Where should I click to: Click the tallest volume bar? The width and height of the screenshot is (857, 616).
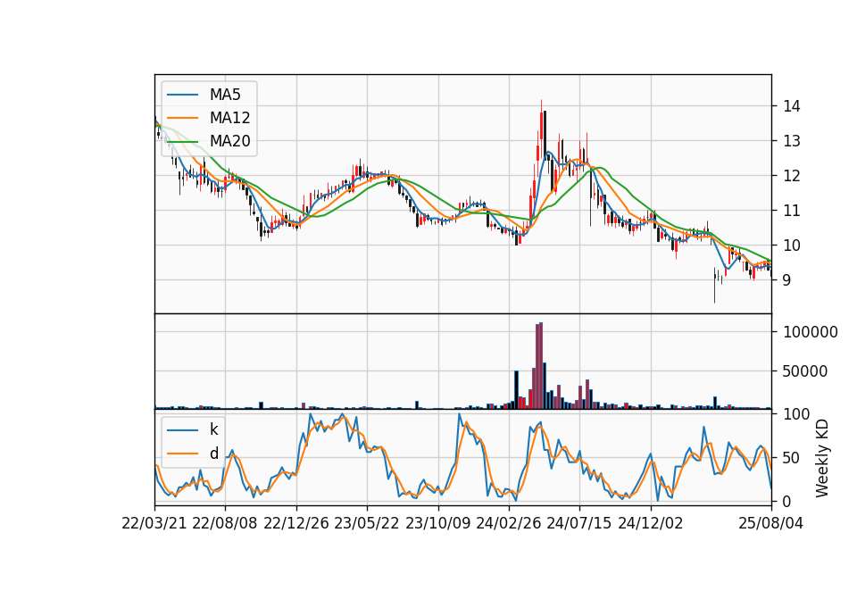(541, 366)
